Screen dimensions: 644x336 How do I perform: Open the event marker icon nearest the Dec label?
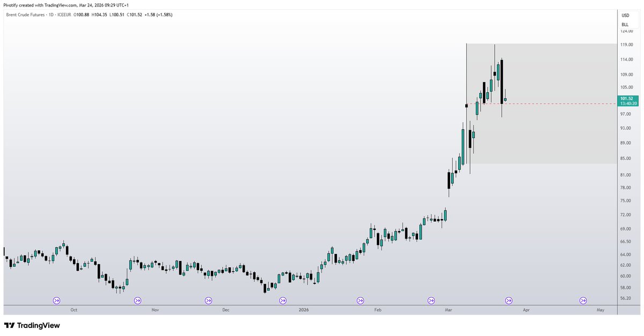click(x=208, y=301)
